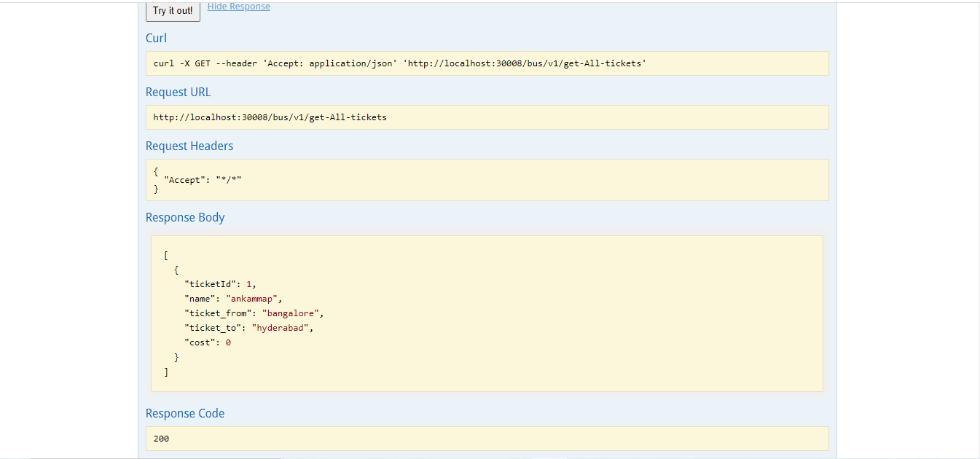Click inside the Response Body JSON panel
The height and width of the screenshot is (459, 980).
click(x=486, y=313)
